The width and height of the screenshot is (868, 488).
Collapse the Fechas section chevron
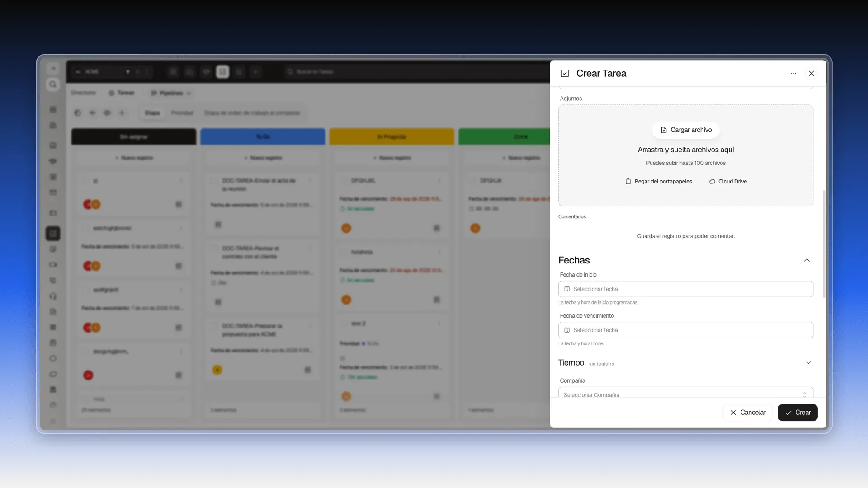pyautogui.click(x=807, y=260)
